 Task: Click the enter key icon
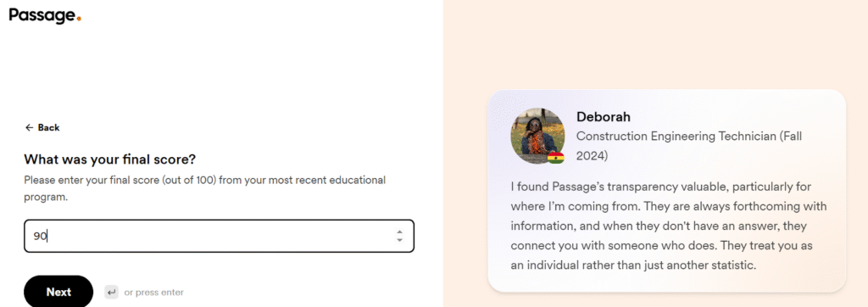click(112, 292)
